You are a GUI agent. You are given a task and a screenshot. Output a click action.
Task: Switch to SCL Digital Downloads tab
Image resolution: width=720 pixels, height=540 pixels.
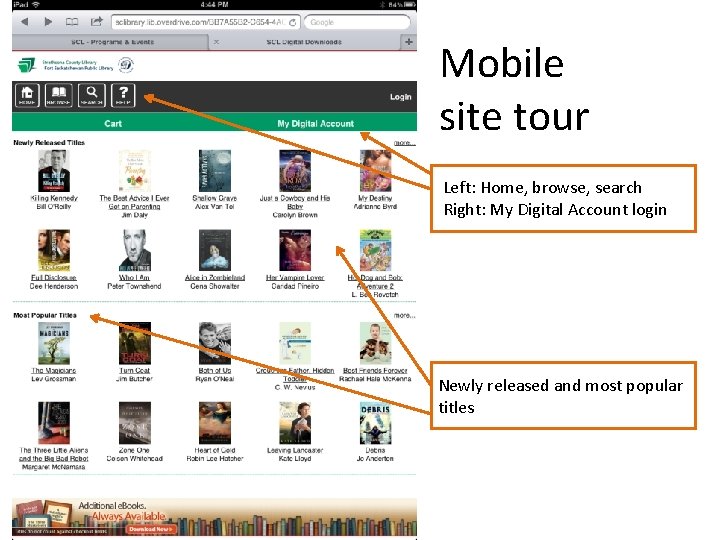click(x=304, y=42)
